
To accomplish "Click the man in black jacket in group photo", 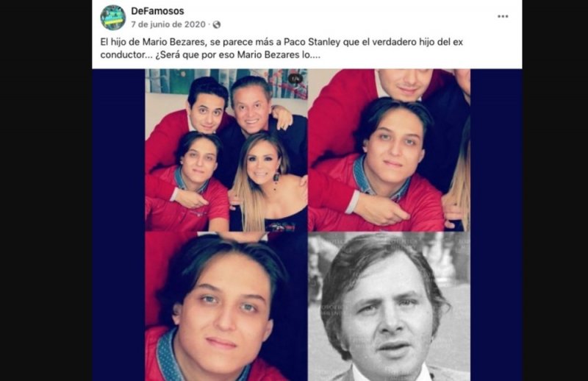I will (259, 124).
